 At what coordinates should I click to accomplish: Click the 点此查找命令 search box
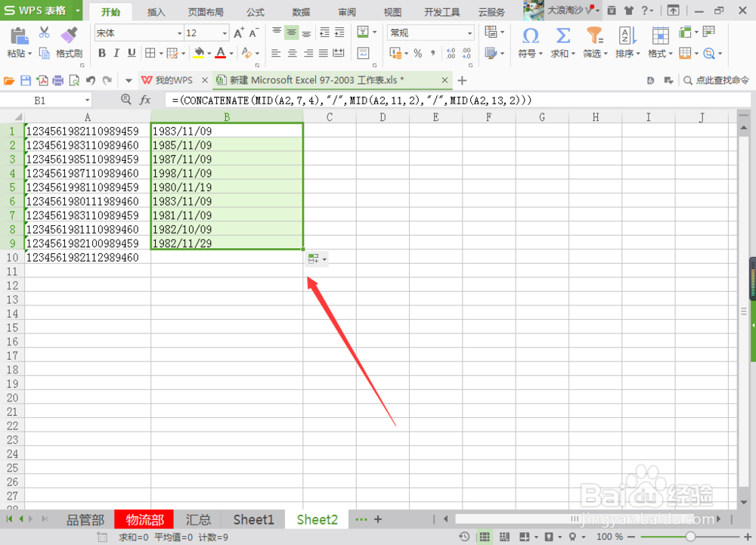(x=717, y=80)
